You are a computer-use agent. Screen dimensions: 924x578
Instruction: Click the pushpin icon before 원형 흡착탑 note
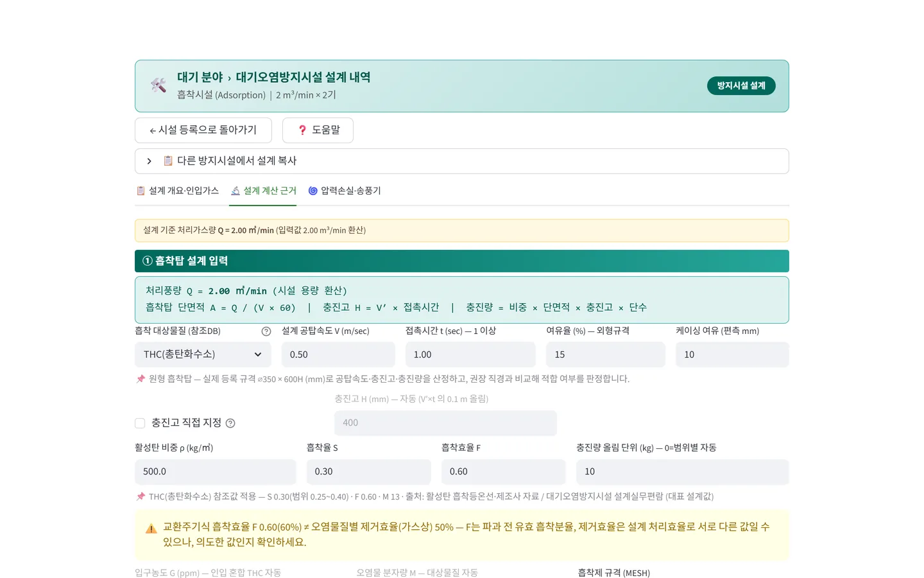coord(141,379)
